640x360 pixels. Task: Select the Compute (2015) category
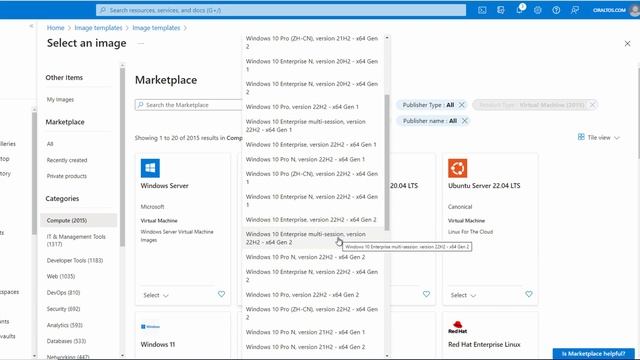[79, 220]
